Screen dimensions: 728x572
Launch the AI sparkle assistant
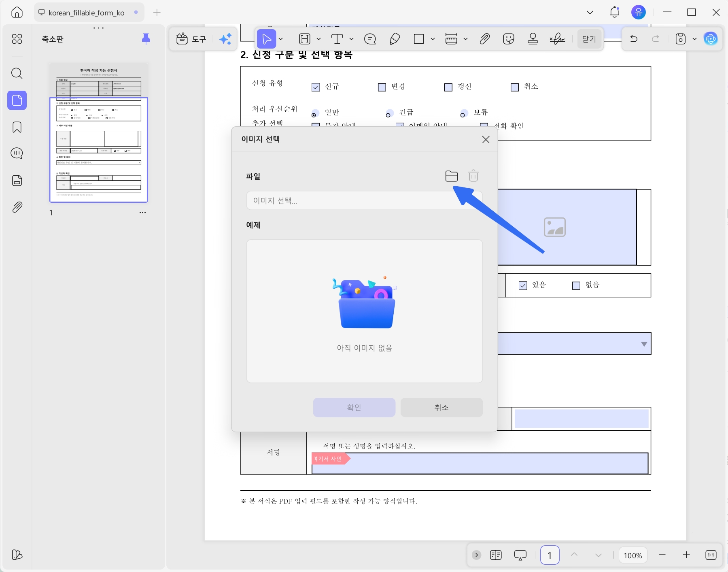coord(225,39)
